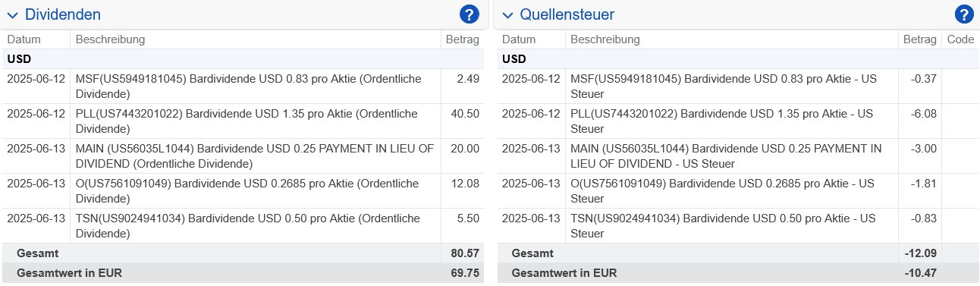
Task: Select the MSF dividend row of 2.49
Action: click(243, 86)
